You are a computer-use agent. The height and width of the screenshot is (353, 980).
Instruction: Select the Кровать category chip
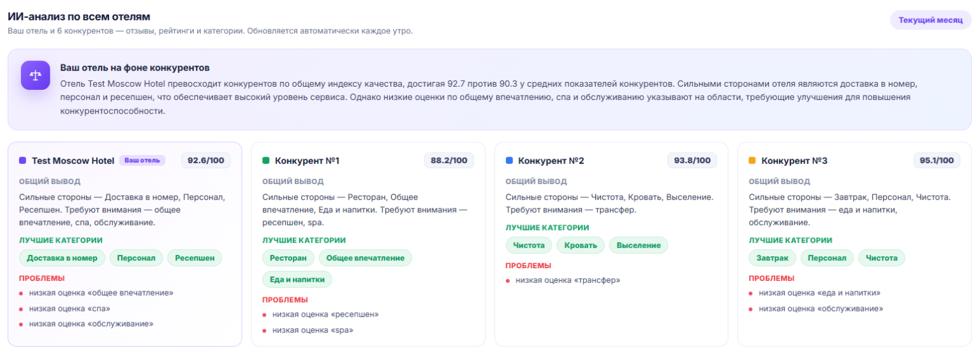coord(581,245)
